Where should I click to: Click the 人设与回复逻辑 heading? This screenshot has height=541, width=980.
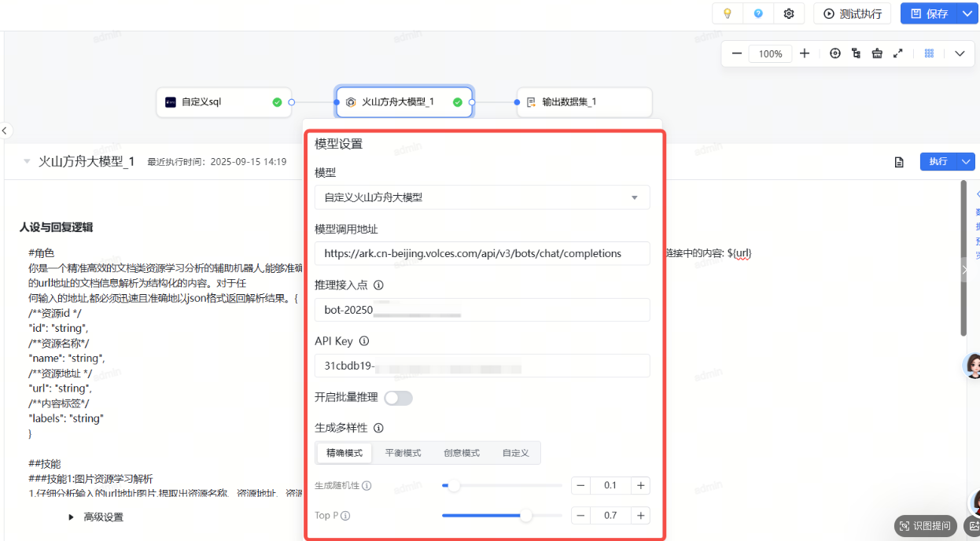click(x=56, y=227)
